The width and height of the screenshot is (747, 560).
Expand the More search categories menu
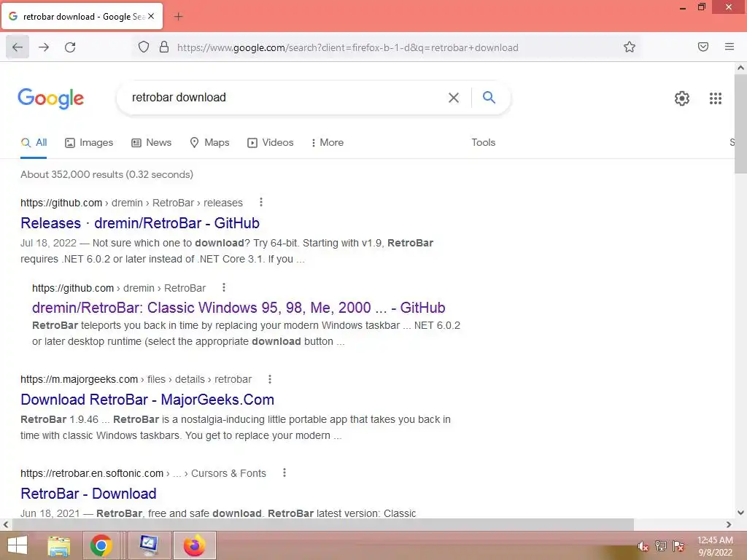(x=328, y=142)
